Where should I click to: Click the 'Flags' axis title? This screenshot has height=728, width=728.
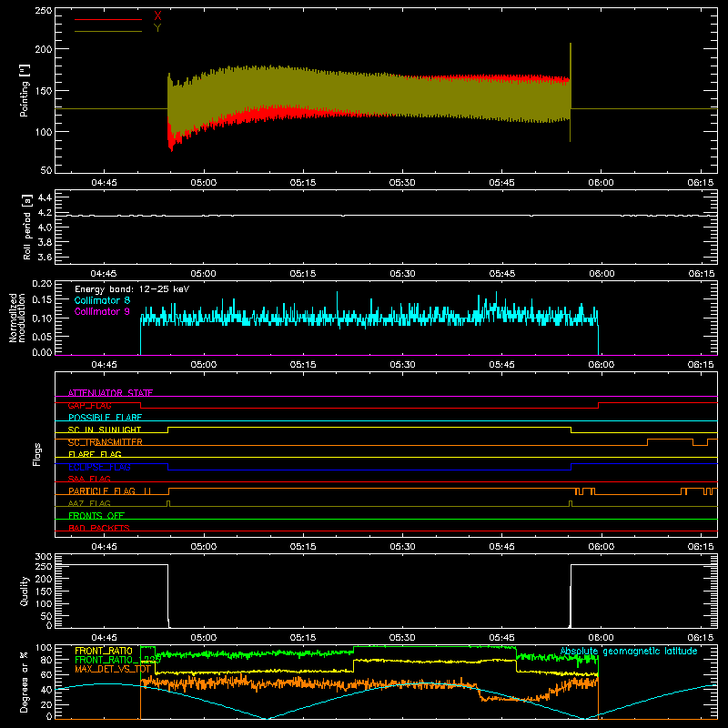(36, 454)
